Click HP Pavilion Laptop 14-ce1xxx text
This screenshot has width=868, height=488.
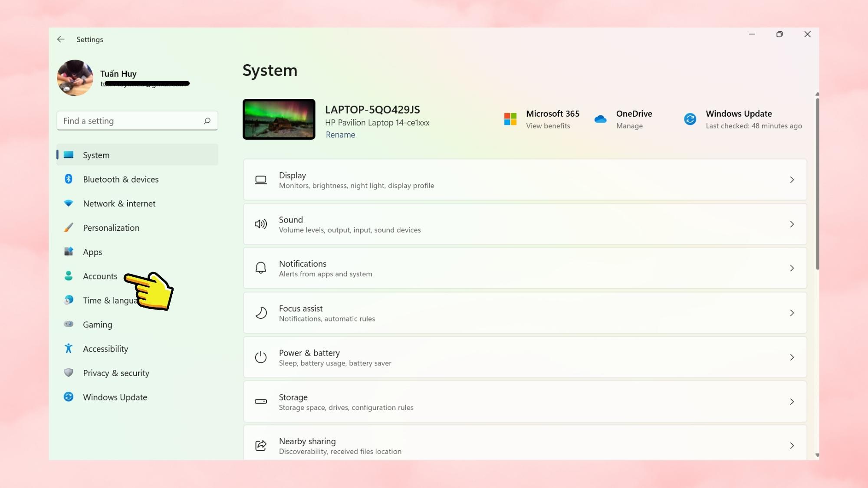[377, 123]
